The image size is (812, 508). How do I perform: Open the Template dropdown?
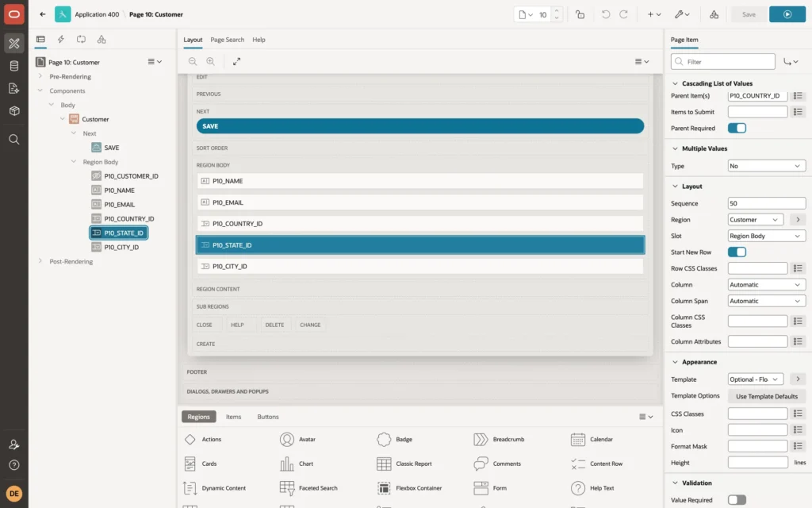pyautogui.click(x=755, y=379)
